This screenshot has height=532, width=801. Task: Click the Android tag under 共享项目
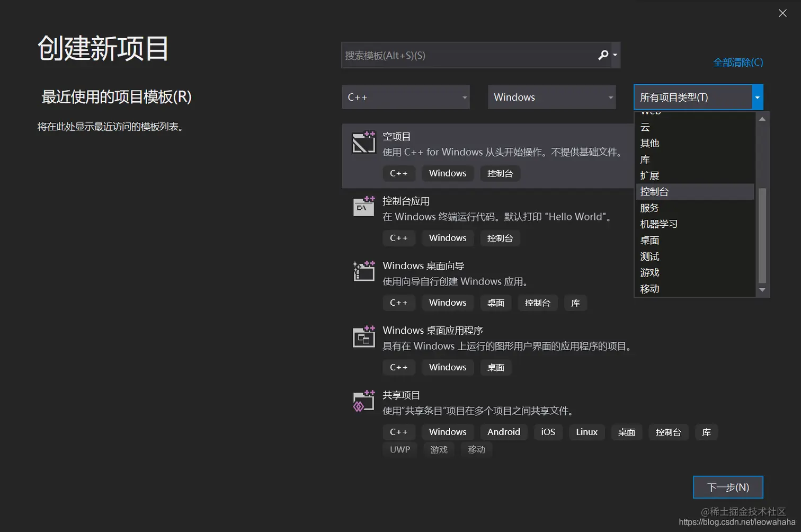(503, 432)
